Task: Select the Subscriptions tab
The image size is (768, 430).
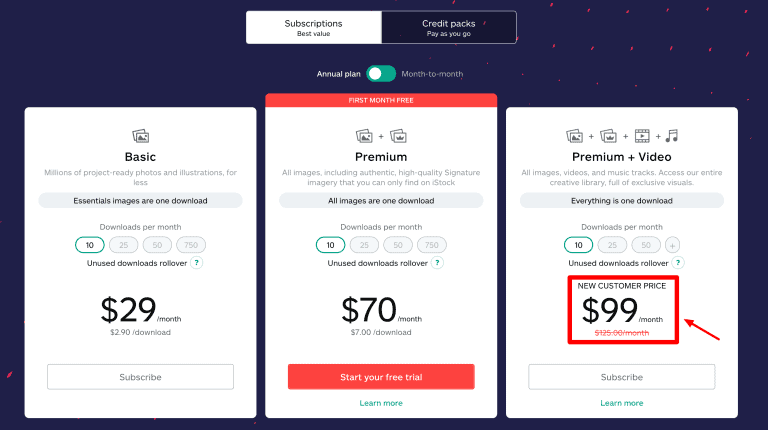Action: (313, 27)
